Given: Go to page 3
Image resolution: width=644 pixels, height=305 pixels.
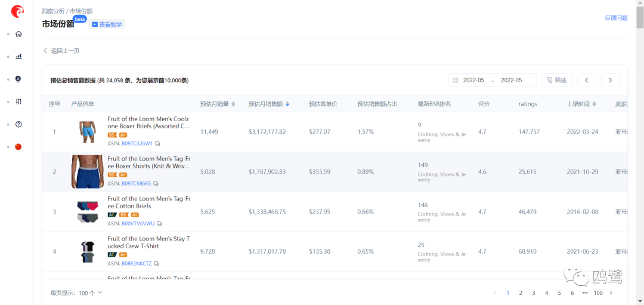Looking at the screenshot, I should coord(534,293).
